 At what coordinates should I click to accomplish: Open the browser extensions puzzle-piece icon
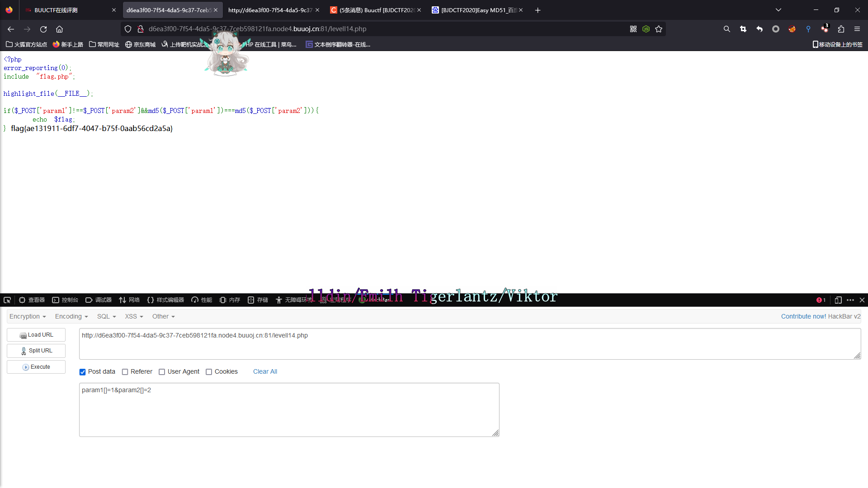[841, 29]
